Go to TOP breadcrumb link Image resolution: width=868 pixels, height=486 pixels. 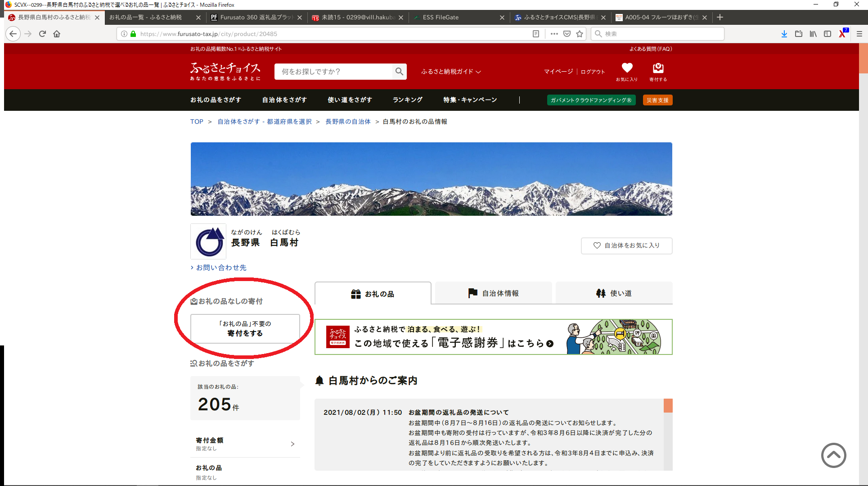197,122
